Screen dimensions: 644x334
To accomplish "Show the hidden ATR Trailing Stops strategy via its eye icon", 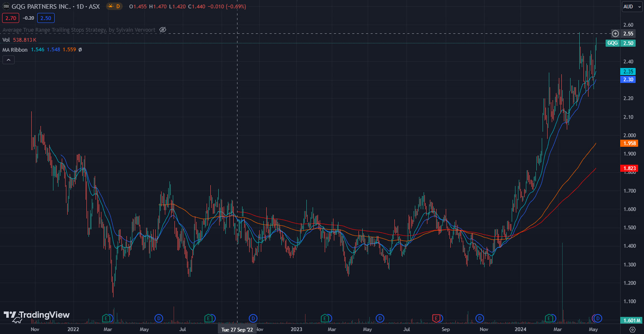I will 163,30.
